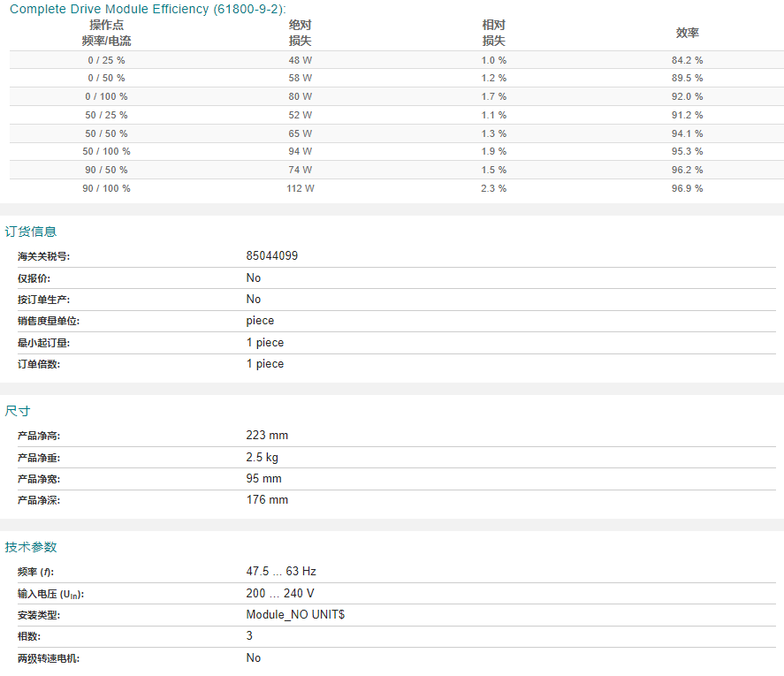Select the 尺寸 section heading
The image size is (784, 676).
[x=18, y=411]
